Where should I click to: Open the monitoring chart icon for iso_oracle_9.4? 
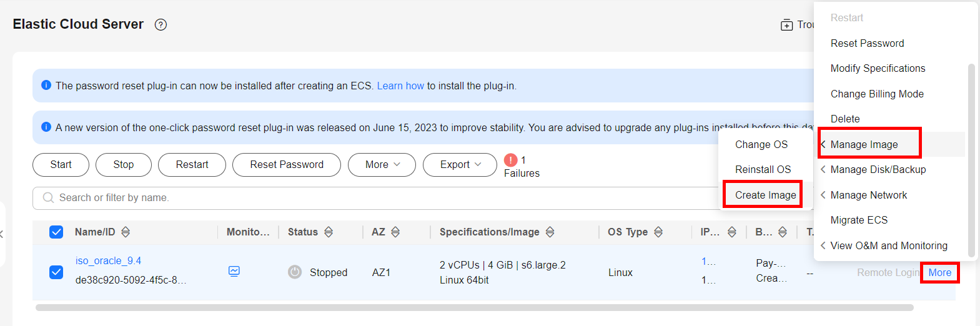coord(234,271)
